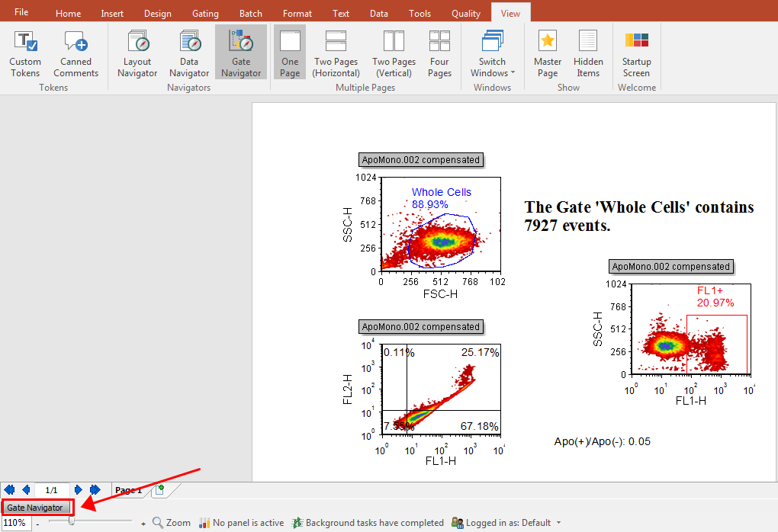Open the Quality ribbon tab
Screen dimensions: 778x532
tap(465, 14)
